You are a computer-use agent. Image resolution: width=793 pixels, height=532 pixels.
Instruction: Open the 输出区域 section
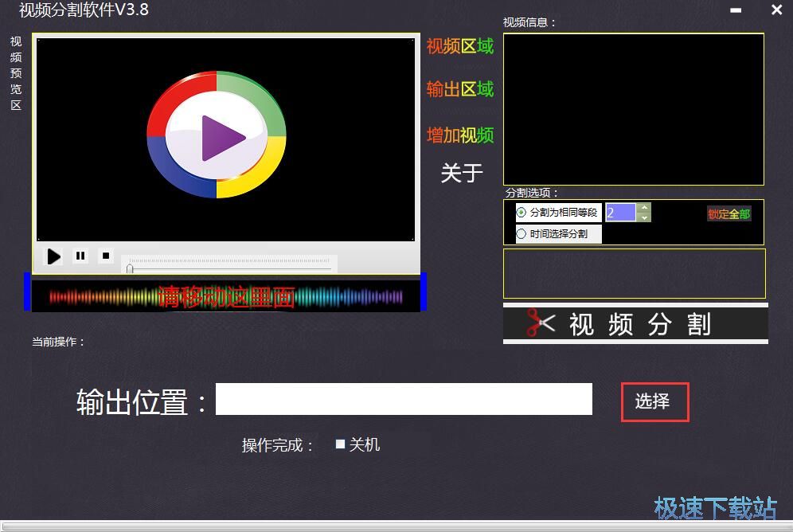point(459,89)
